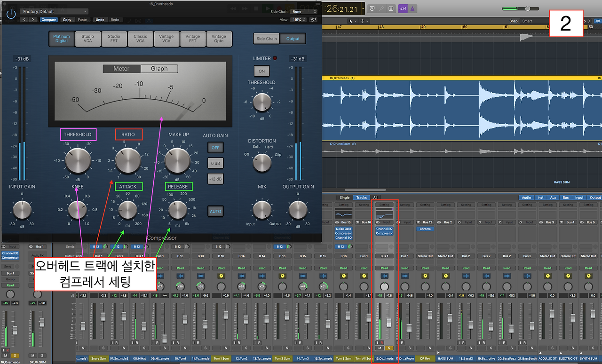This screenshot has height=364, width=602.
Task: Open EQ thumbnail on Tom 3 Sum strip
Action: pos(343,215)
